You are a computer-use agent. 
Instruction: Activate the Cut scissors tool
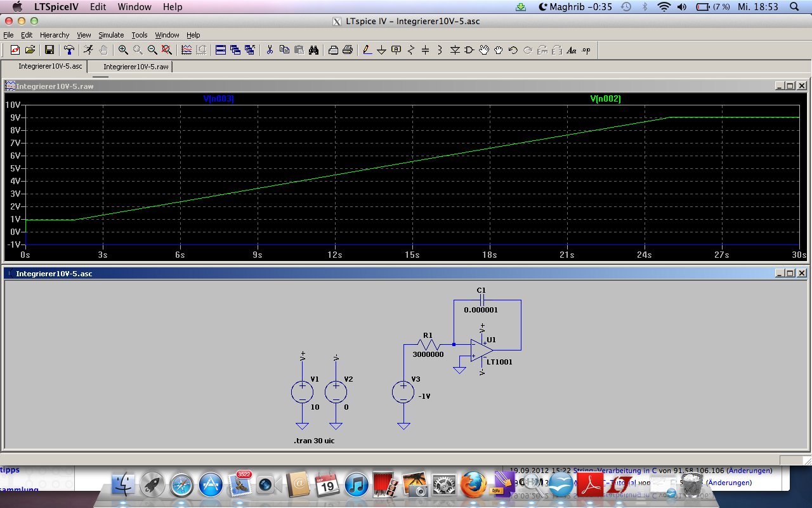pos(270,50)
